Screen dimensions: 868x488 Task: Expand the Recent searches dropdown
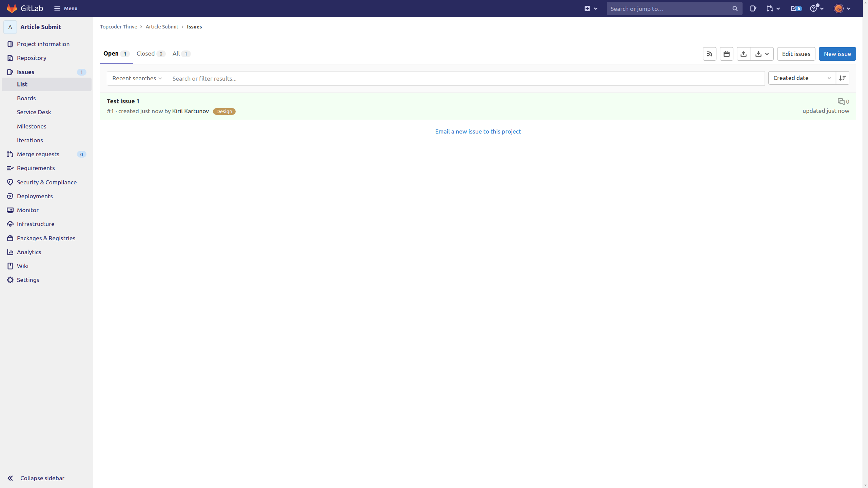137,78
